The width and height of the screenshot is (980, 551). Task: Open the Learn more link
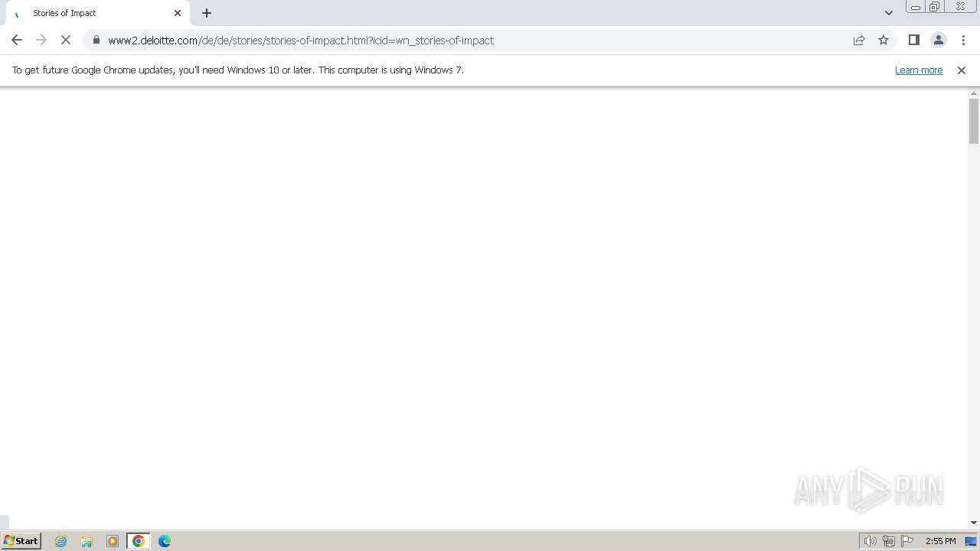pyautogui.click(x=919, y=70)
